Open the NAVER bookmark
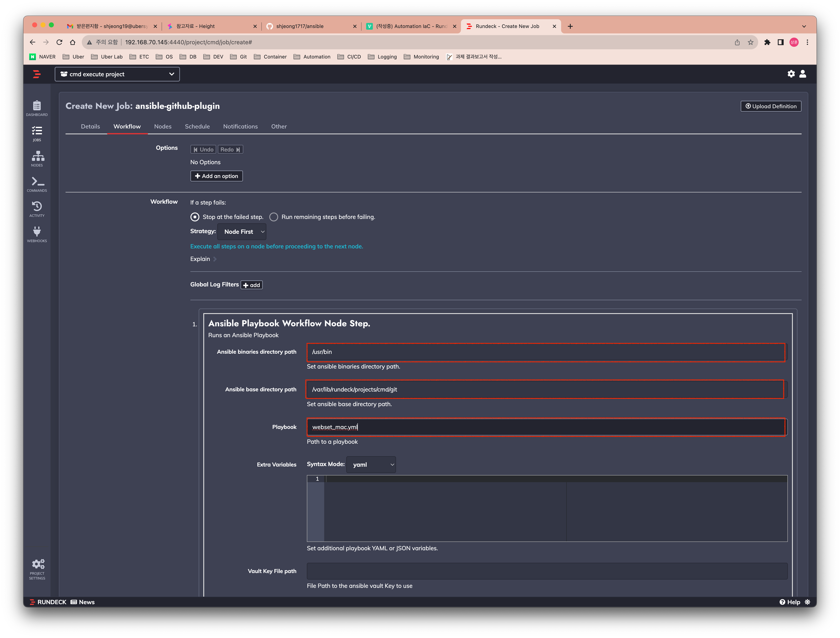This screenshot has width=840, height=638. pos(43,57)
